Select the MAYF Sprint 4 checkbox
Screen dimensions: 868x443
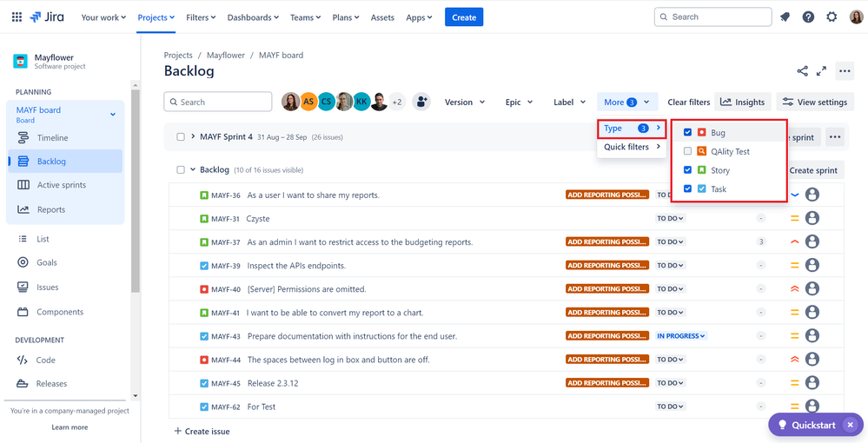(181, 136)
